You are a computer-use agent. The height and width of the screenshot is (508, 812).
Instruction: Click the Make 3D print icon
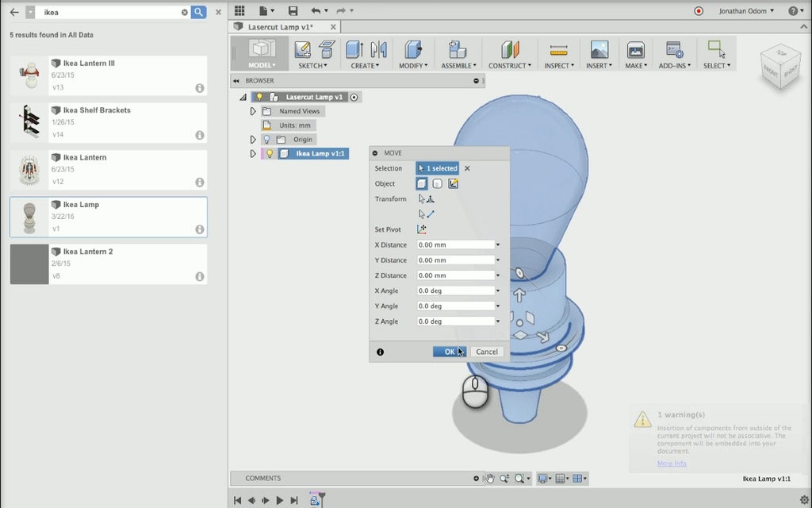635,50
